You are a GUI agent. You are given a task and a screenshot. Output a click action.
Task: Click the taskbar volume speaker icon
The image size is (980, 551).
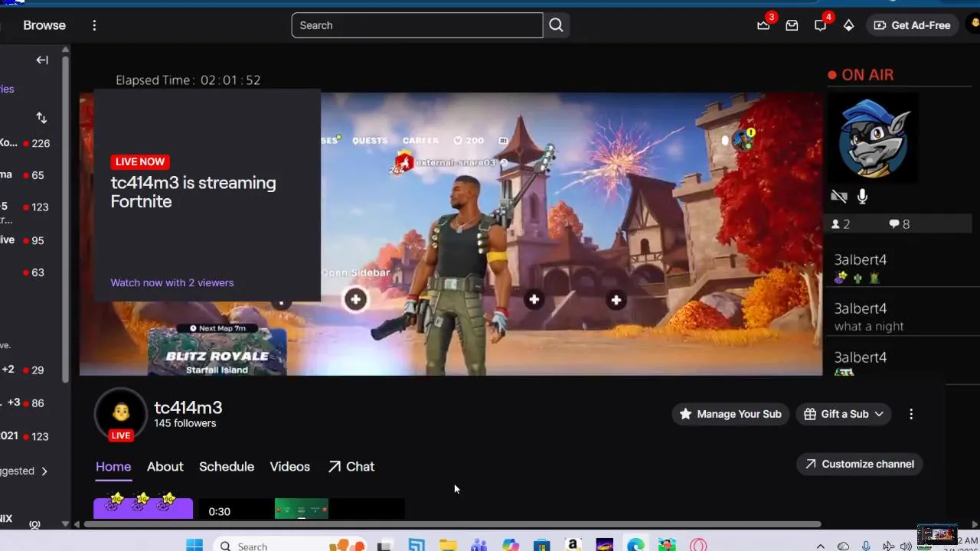click(906, 546)
